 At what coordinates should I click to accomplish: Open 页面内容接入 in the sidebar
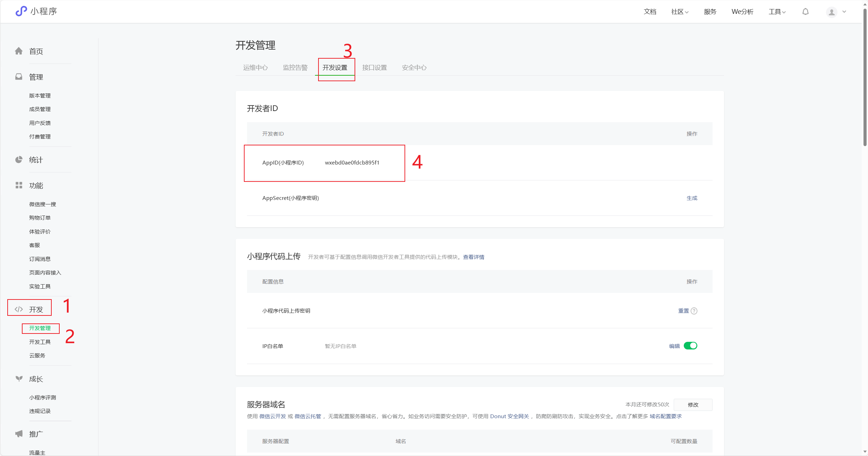45,273
